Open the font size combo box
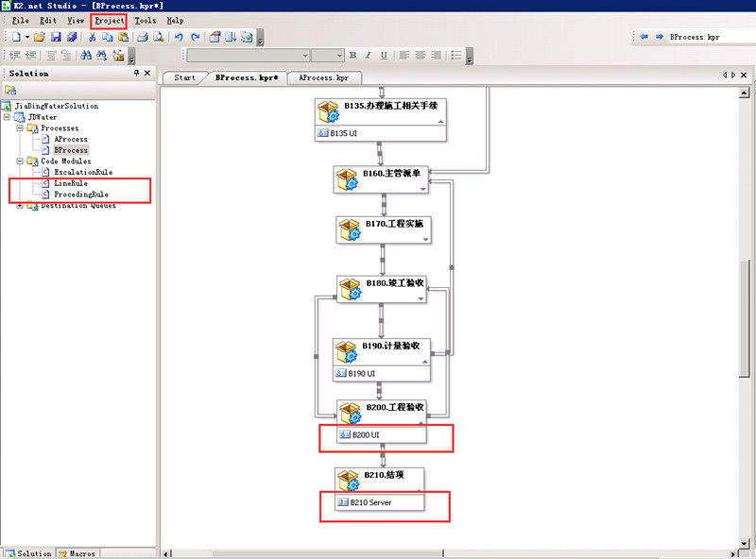 click(327, 56)
